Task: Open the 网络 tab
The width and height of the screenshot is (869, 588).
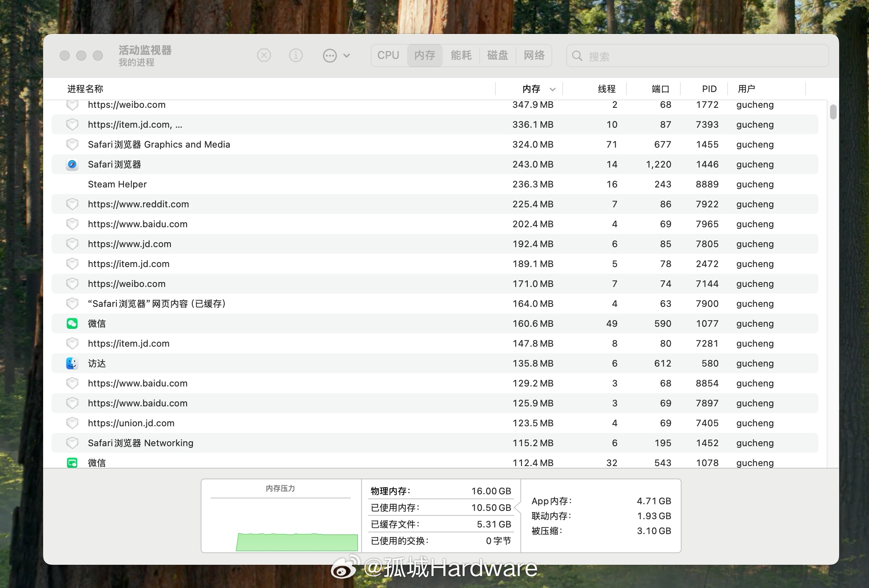Action: pyautogui.click(x=534, y=55)
